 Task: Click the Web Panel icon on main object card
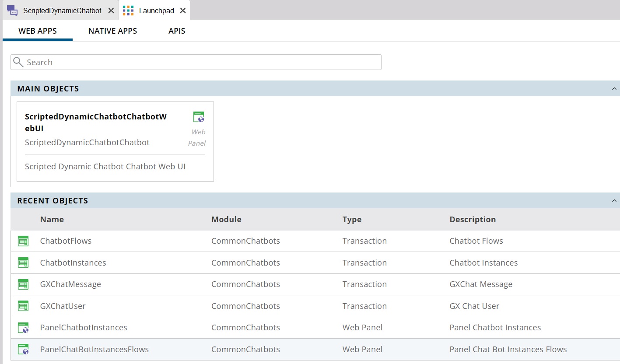(199, 117)
